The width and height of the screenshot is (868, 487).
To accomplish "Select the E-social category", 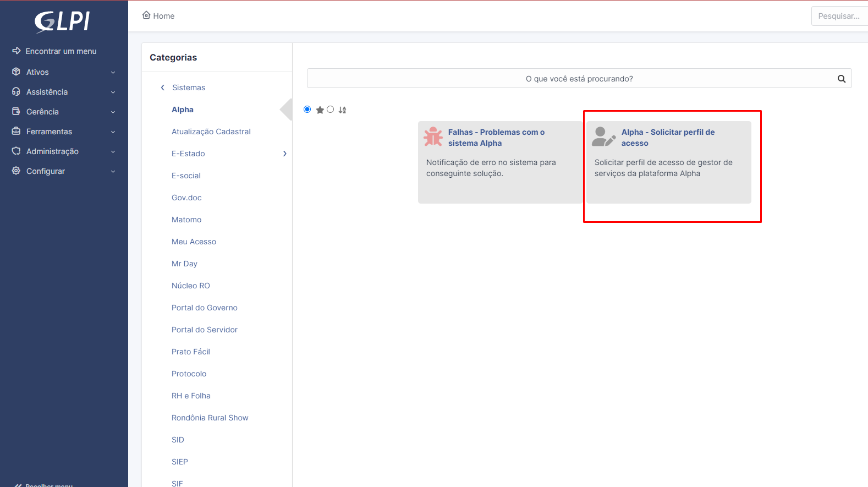I will (x=186, y=176).
